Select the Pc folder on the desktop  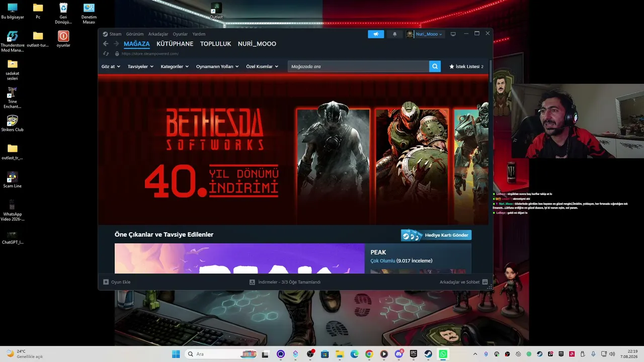tap(38, 11)
